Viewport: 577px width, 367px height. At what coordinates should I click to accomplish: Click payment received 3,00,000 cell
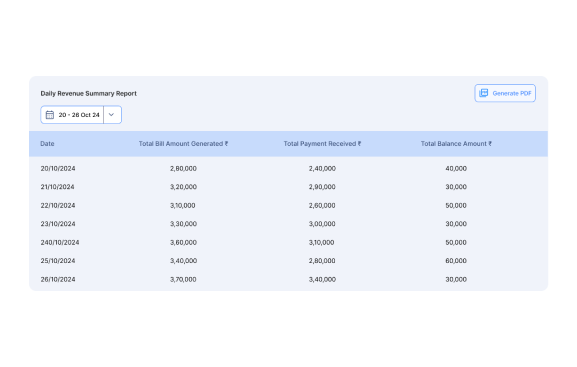[x=322, y=224]
